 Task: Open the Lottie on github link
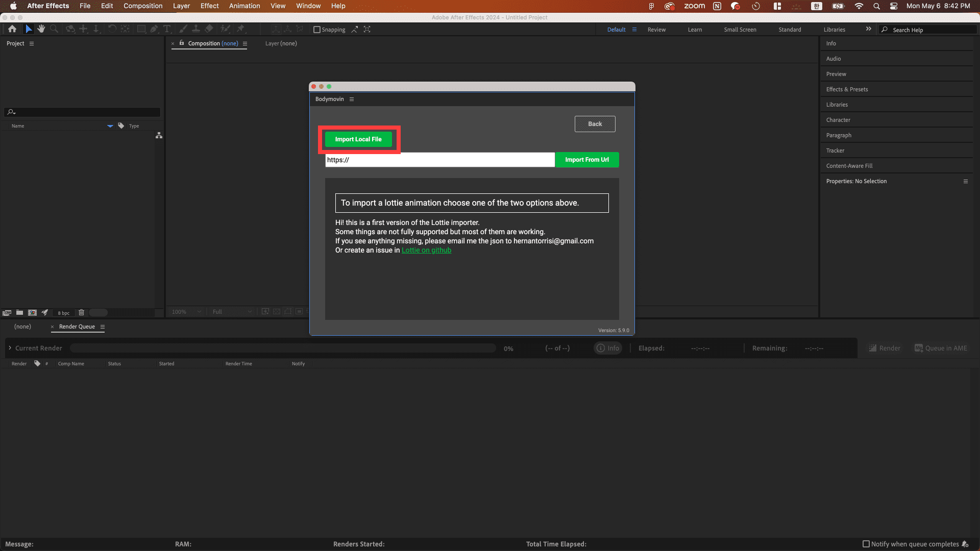(x=426, y=250)
